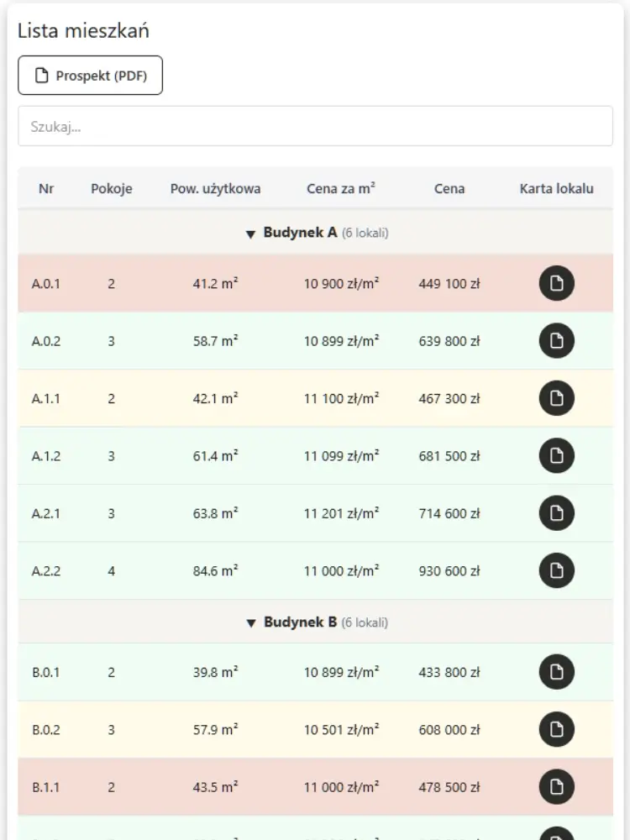Click area value 41.2 m²

click(215, 283)
